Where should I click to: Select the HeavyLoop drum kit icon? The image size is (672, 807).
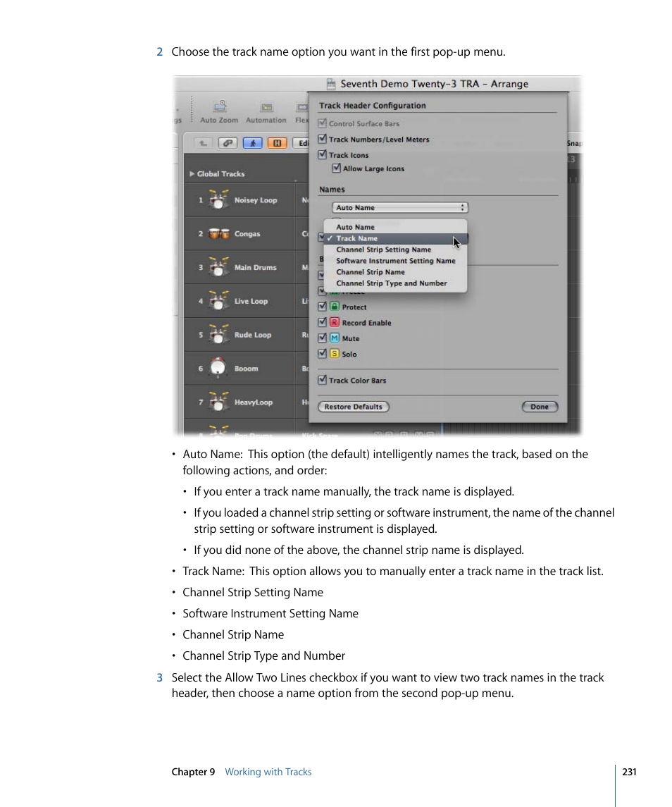point(218,402)
